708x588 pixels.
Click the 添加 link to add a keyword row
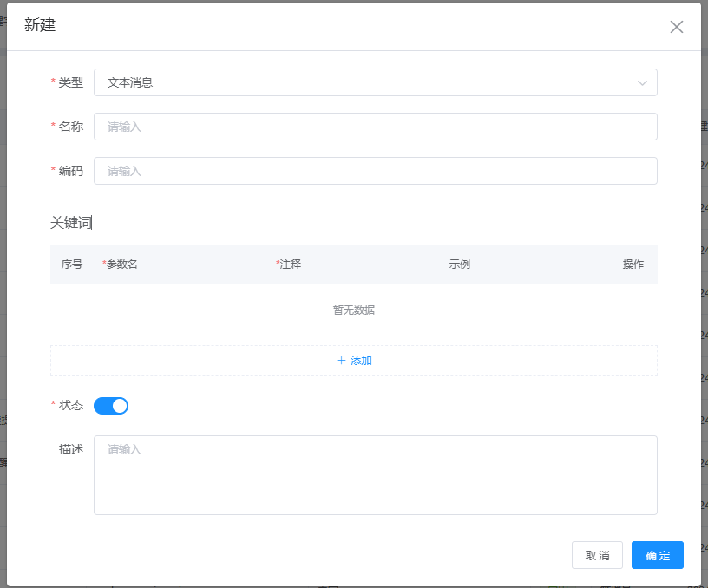pyautogui.click(x=361, y=361)
